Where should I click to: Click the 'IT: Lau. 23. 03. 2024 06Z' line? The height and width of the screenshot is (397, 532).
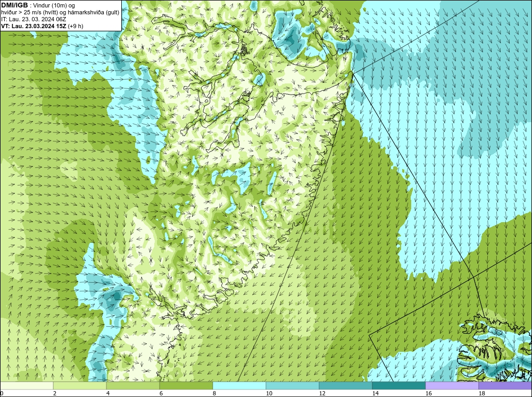(x=34, y=19)
